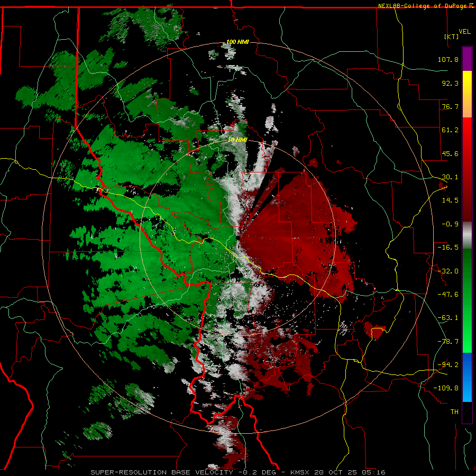The width and height of the screenshot is (476, 476).
Task: Click the 50 NMI range ring label
Action: 237,140
